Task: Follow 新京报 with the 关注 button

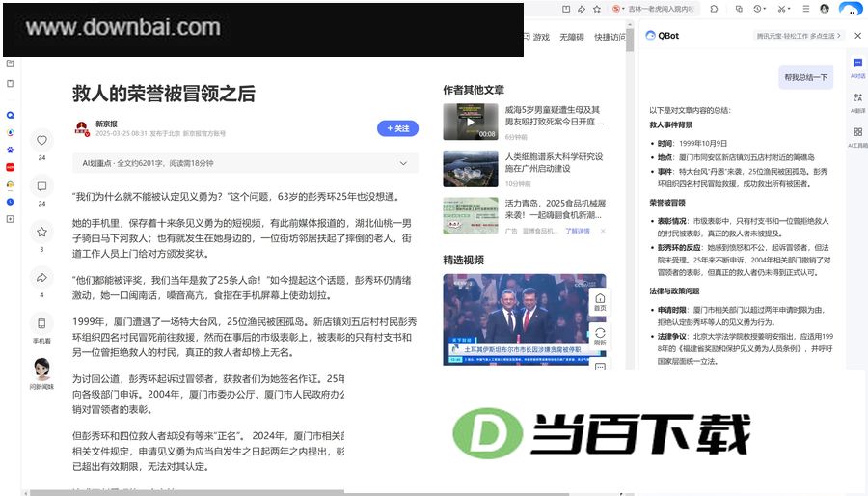Action: pyautogui.click(x=397, y=128)
